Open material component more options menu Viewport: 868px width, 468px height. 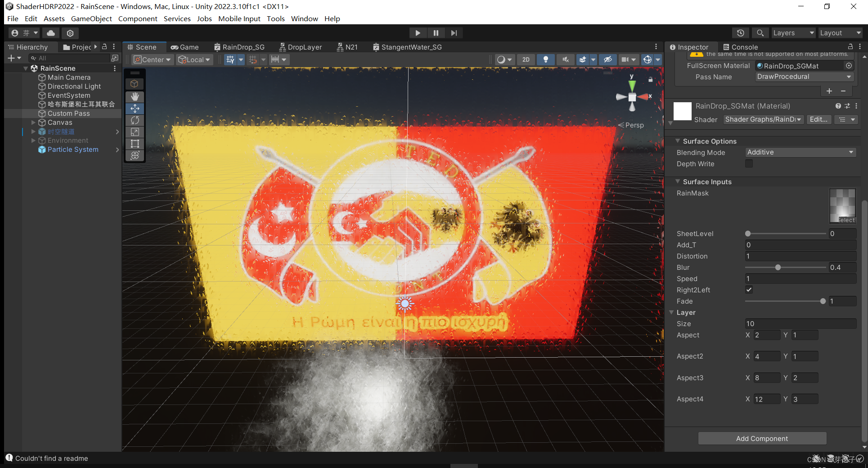[x=856, y=106]
